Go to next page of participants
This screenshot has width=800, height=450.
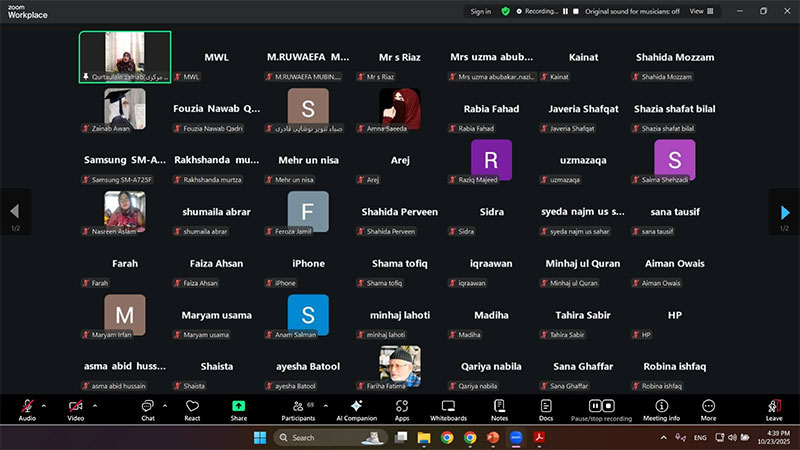click(783, 211)
